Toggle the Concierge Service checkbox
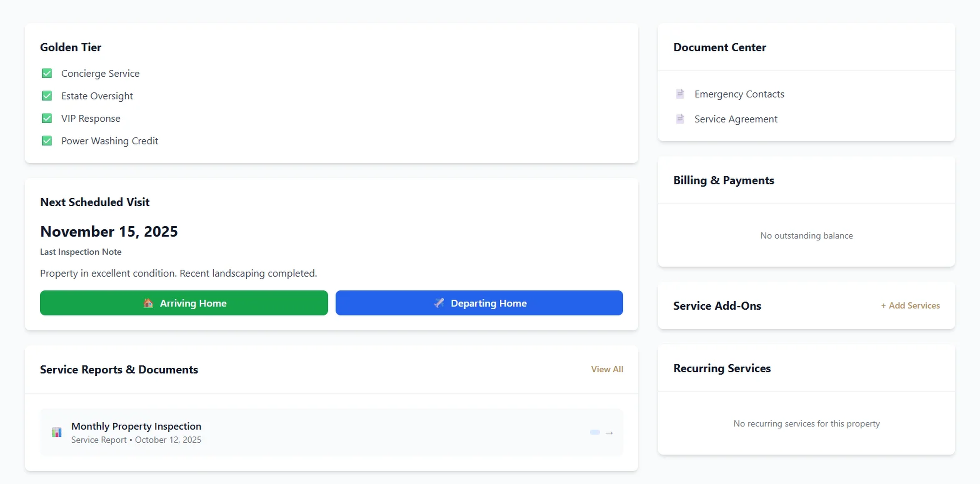The height and width of the screenshot is (484, 980). click(47, 73)
